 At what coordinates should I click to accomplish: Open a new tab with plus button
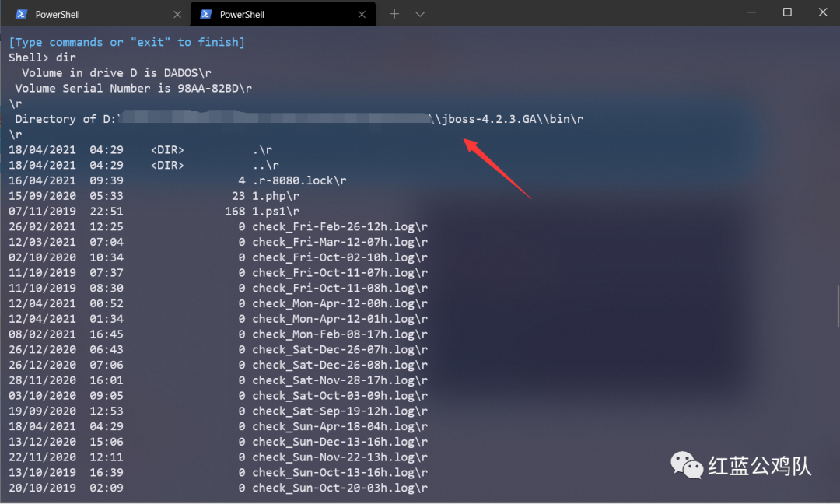pos(394,14)
